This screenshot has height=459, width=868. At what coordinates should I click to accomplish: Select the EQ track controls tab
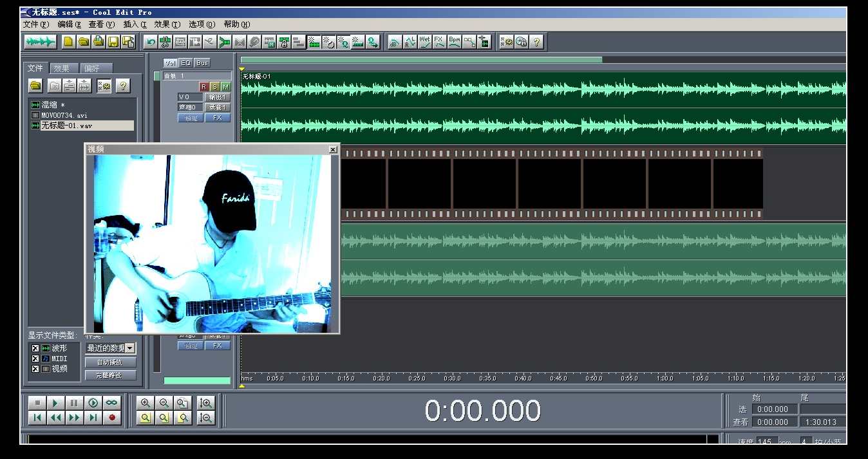pos(185,63)
